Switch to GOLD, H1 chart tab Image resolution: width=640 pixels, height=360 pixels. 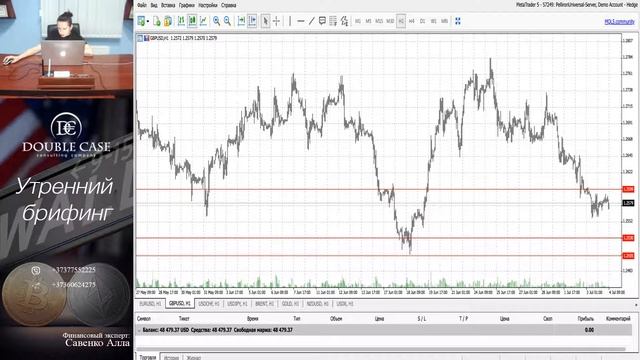291,304
